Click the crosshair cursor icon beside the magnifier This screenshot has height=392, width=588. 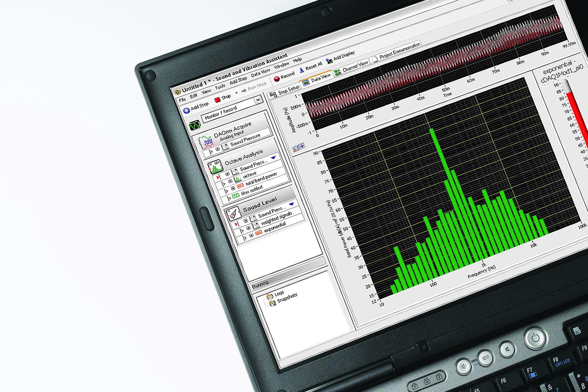tap(302, 146)
